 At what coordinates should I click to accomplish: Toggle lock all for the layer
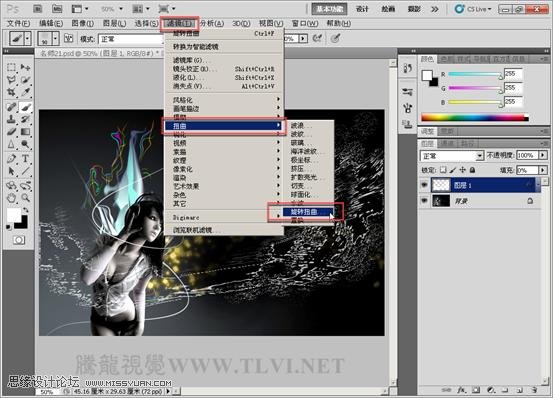472,170
